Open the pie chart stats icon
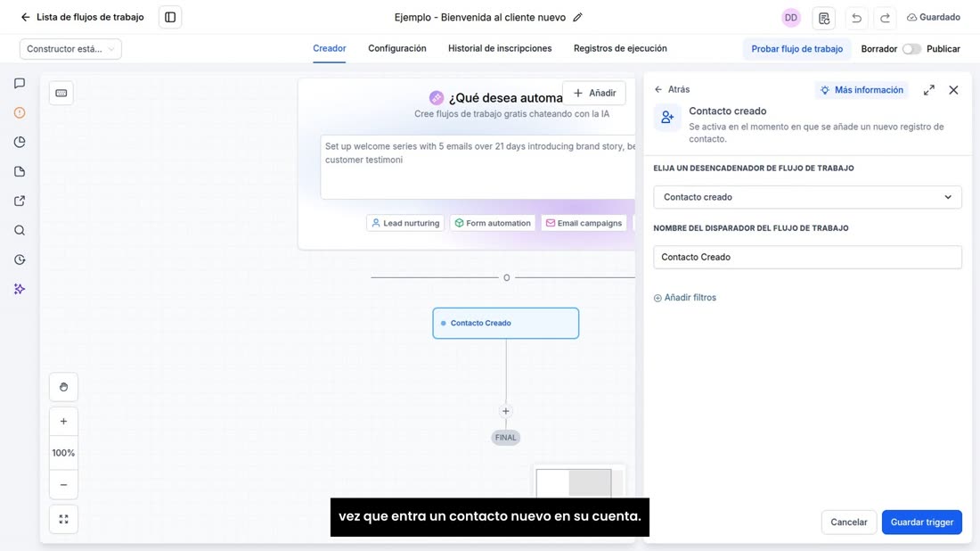This screenshot has width=980, height=551. coord(20,142)
